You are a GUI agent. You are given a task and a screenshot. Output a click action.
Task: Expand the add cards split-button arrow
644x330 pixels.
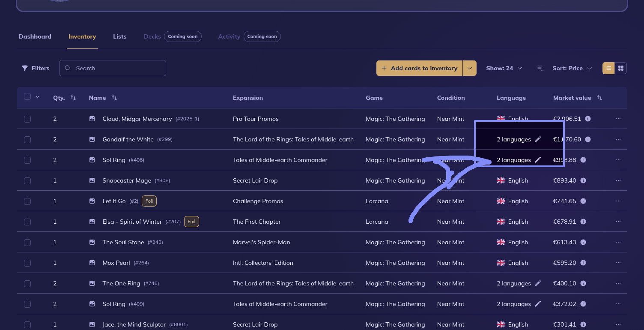(x=470, y=68)
